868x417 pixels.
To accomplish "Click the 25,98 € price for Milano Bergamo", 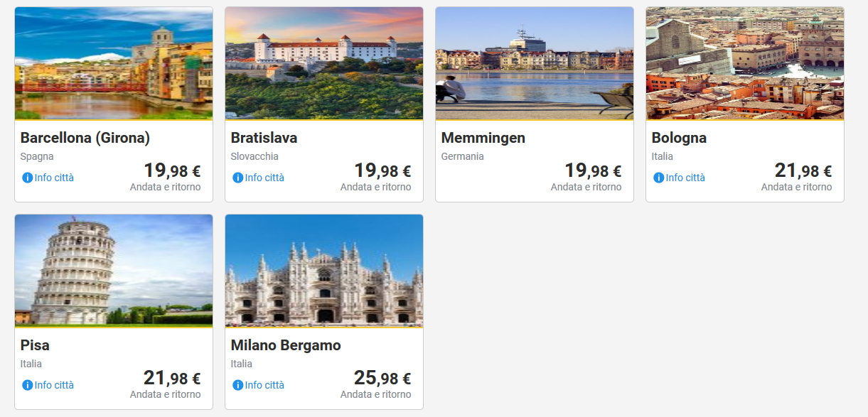I will 382,378.
